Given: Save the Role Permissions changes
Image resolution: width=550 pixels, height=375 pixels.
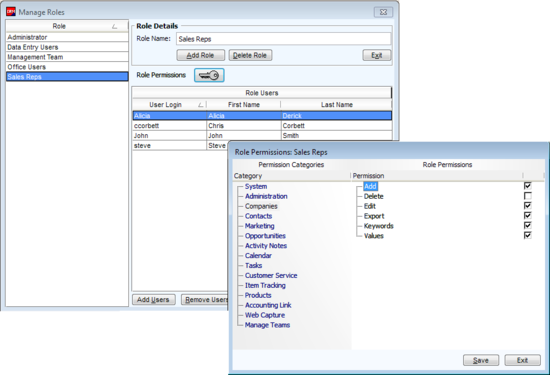Looking at the screenshot, I should 481,360.
